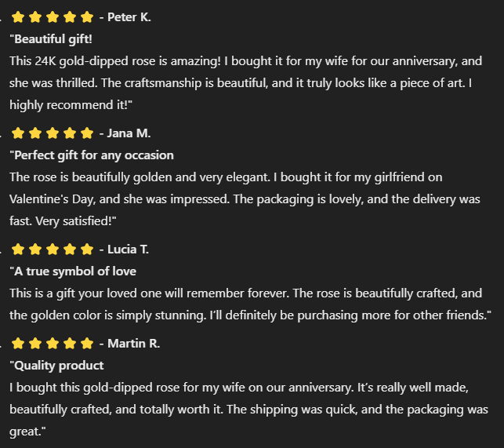Click the fourth star of Martin R.'s rating
This screenshot has height=448, width=504.
(70, 344)
